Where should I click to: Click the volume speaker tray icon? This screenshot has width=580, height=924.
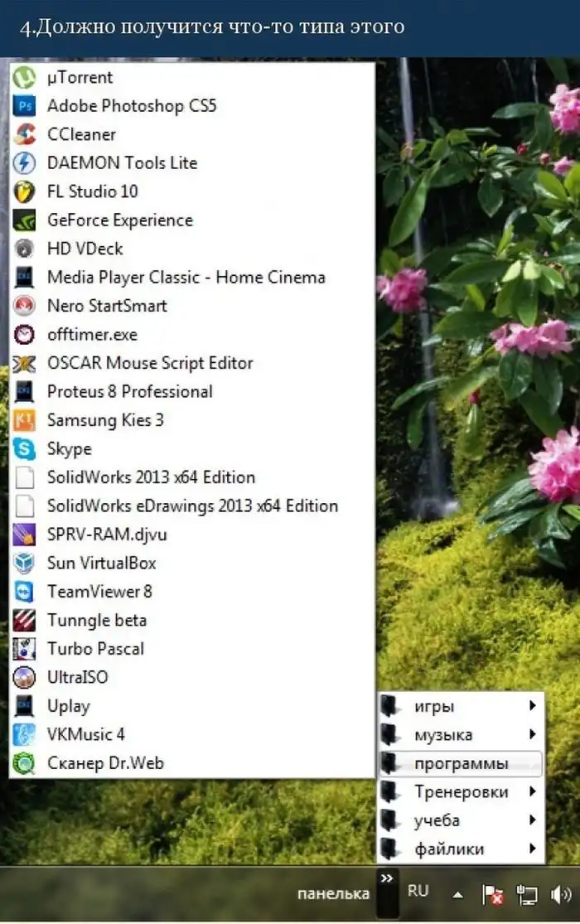pyautogui.click(x=561, y=894)
